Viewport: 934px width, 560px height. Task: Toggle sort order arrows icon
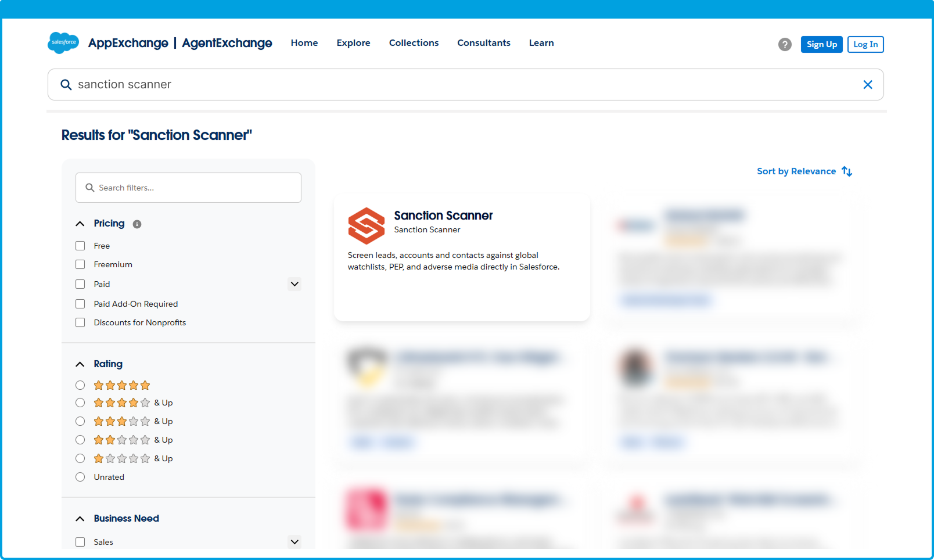(x=847, y=171)
